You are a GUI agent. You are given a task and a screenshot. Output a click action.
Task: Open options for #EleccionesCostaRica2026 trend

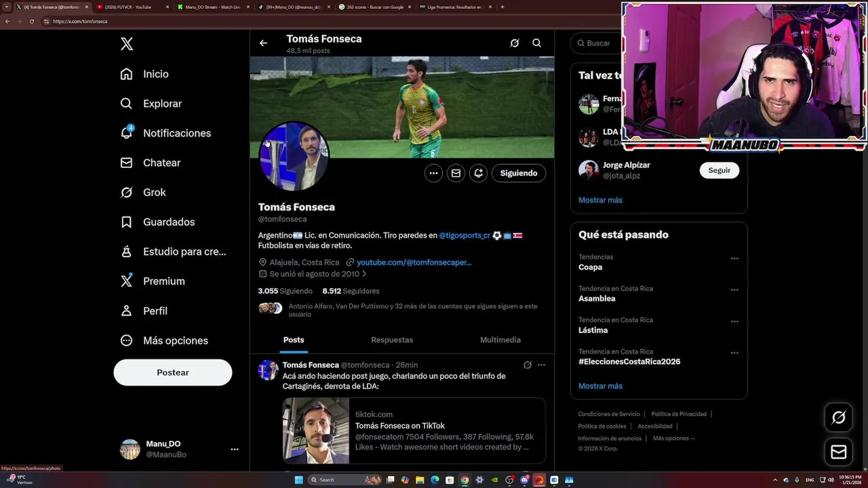coord(734,353)
